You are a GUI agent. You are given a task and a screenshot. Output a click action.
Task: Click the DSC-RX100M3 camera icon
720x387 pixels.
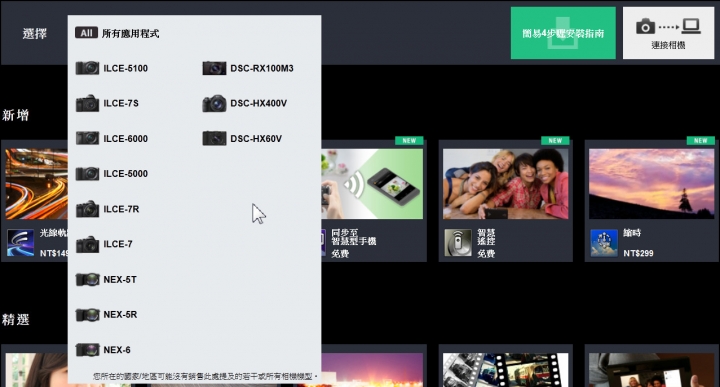214,68
